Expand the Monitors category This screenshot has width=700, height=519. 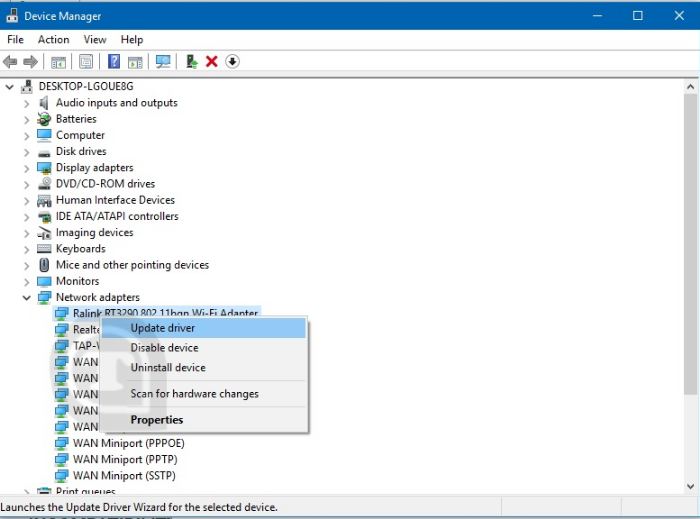coord(26,282)
